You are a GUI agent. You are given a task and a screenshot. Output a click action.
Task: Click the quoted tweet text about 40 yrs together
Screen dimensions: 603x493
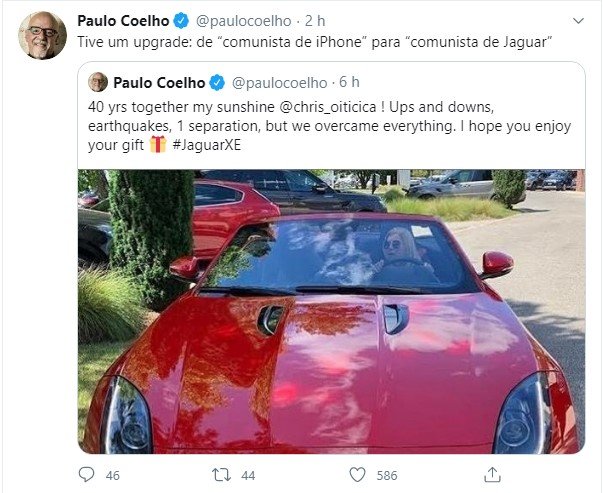(x=330, y=126)
